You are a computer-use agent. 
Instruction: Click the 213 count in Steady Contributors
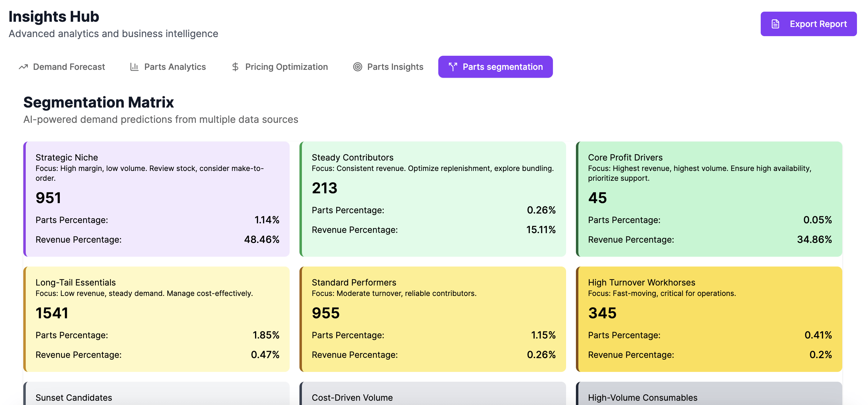pyautogui.click(x=325, y=188)
